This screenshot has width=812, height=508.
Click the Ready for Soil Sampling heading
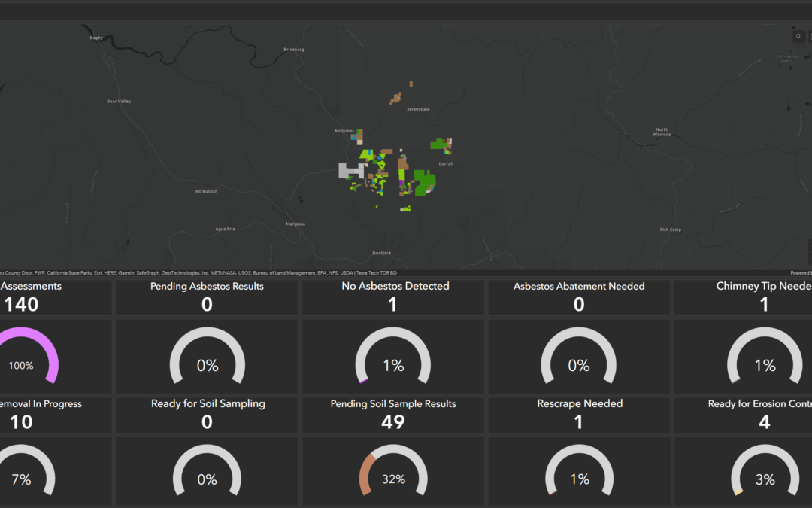[x=208, y=404]
